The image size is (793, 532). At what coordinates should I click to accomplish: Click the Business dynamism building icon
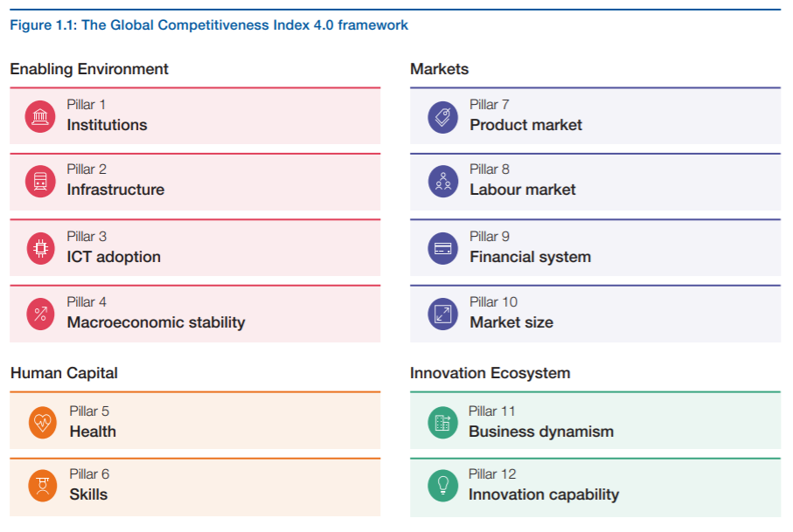[x=442, y=423]
